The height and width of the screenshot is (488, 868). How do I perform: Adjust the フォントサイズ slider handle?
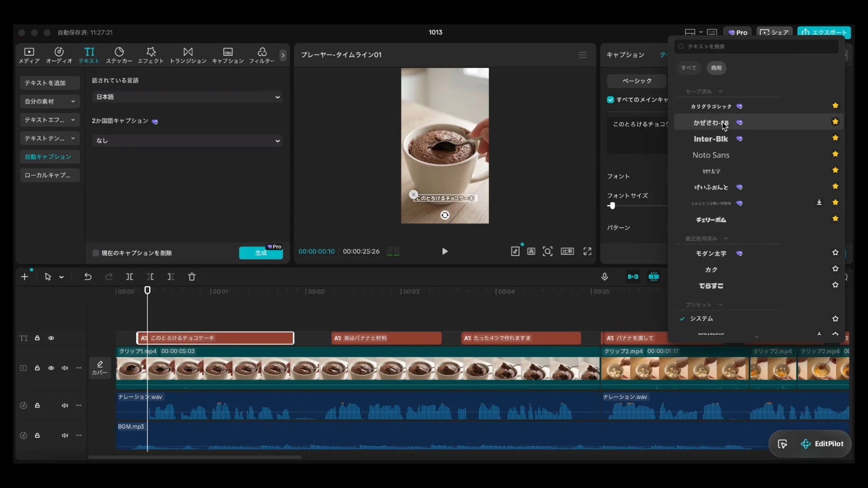point(612,206)
